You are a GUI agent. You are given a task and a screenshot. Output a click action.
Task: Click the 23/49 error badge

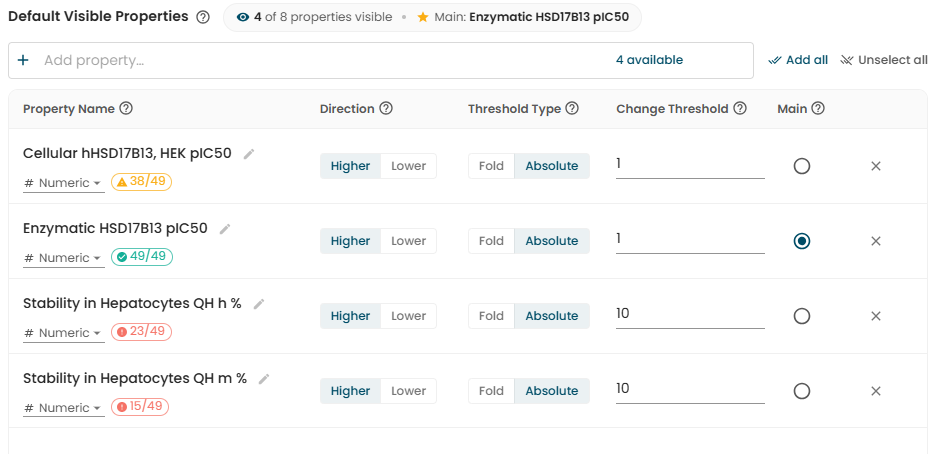pyautogui.click(x=142, y=332)
